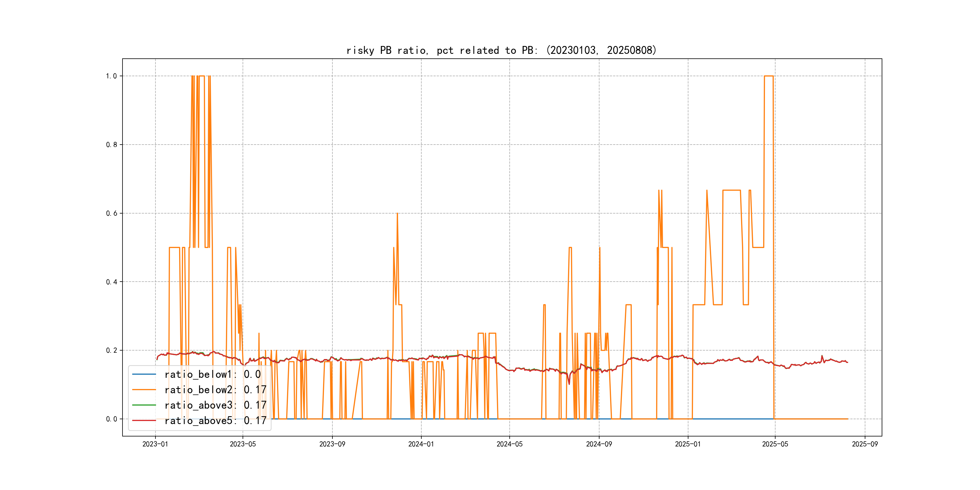This screenshot has height=490, width=980.
Task: Click the ratio_above5 legend label
Action: [215, 420]
